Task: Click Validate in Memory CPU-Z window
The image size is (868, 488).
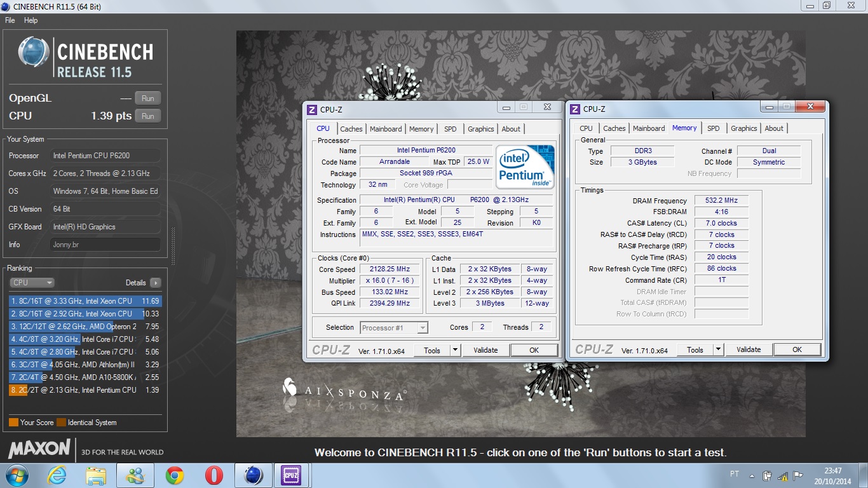Action: pos(749,349)
